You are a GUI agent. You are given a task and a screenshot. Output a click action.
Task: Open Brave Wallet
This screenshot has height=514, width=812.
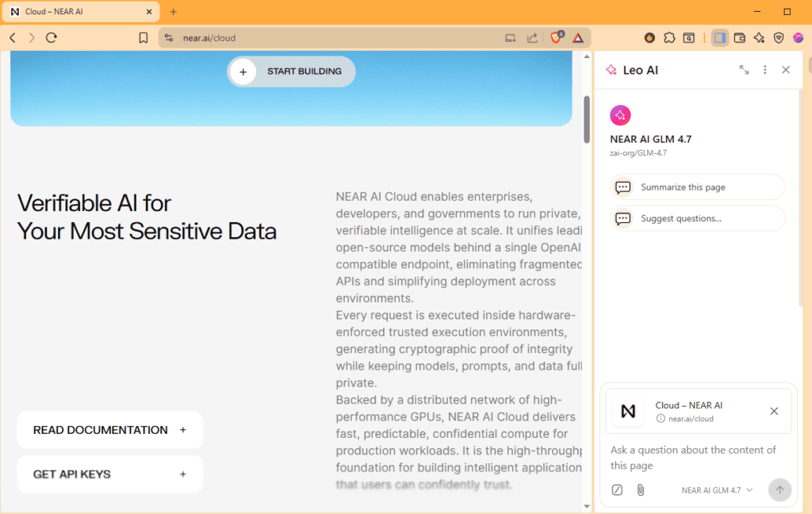[739, 37]
